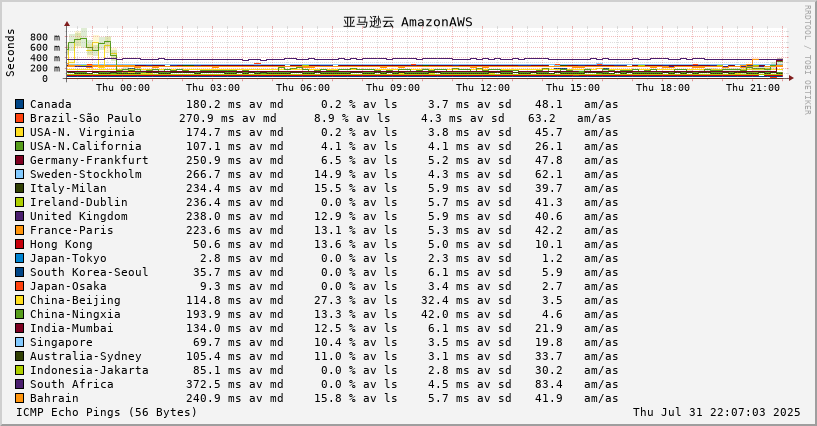Click the Singapore legend swatch

pyautogui.click(x=19, y=342)
